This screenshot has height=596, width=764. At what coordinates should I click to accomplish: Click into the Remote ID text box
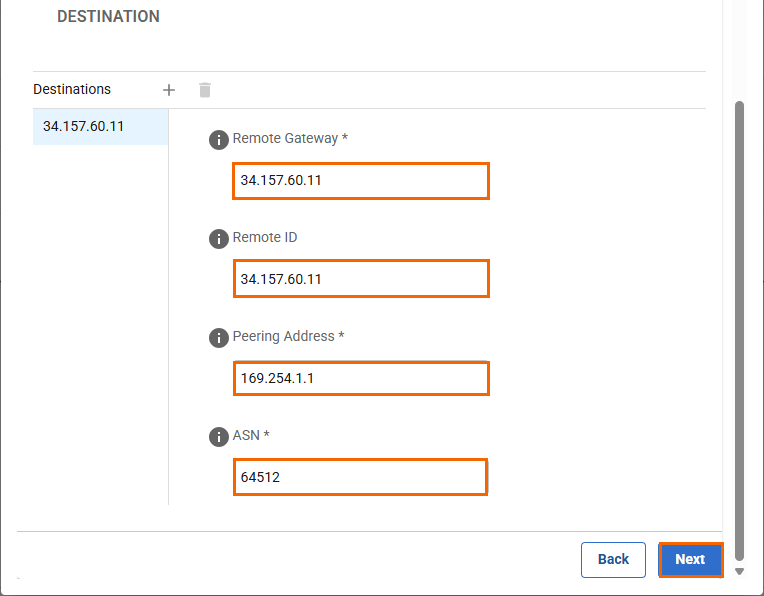click(360, 279)
